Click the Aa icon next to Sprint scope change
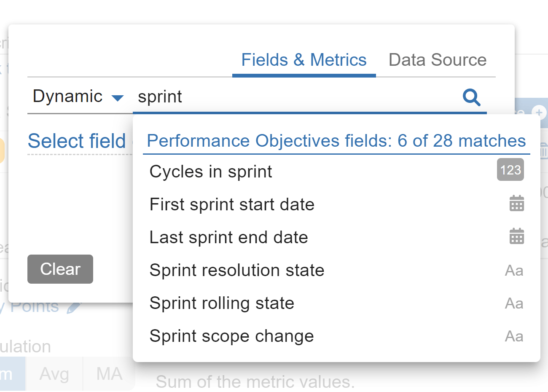The width and height of the screenshot is (548, 392). [514, 336]
